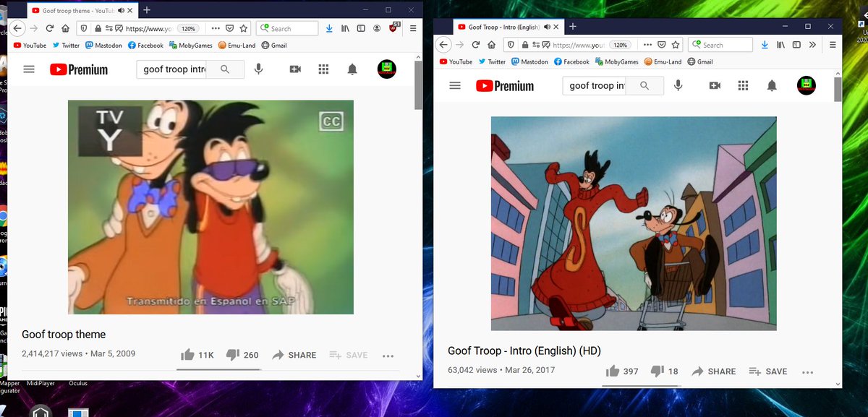868x417 pixels.
Task: Go to the home page in the Goof troop theme window
Action: tap(65, 28)
